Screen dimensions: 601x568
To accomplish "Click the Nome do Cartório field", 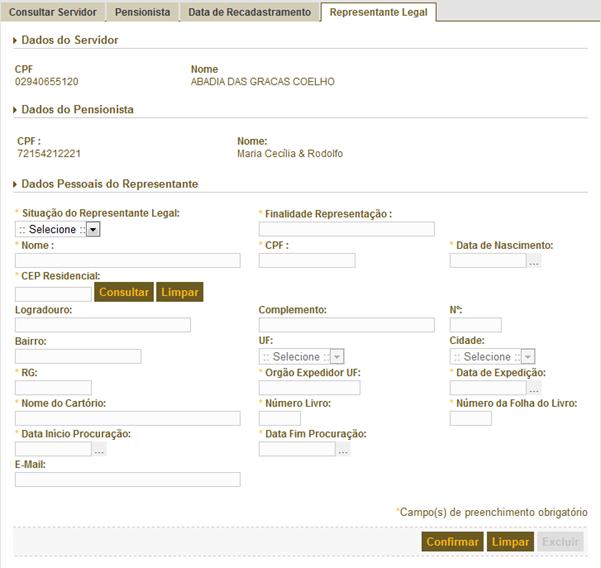I will click(127, 418).
